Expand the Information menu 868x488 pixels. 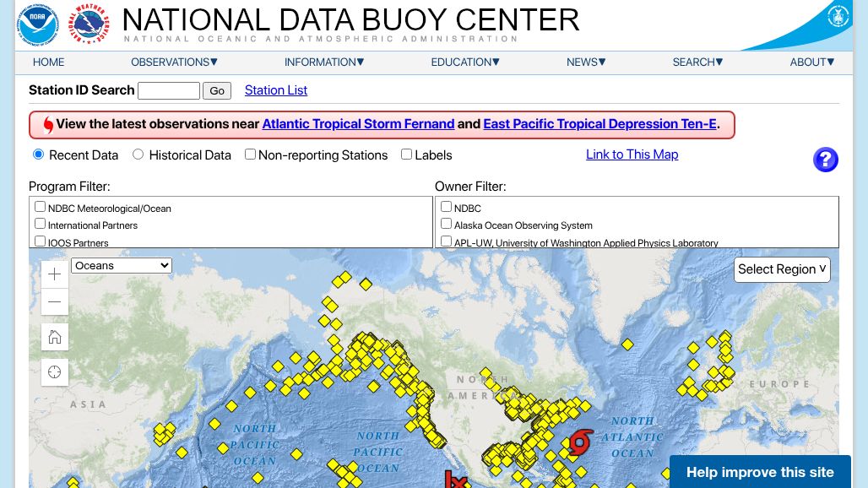click(x=324, y=62)
